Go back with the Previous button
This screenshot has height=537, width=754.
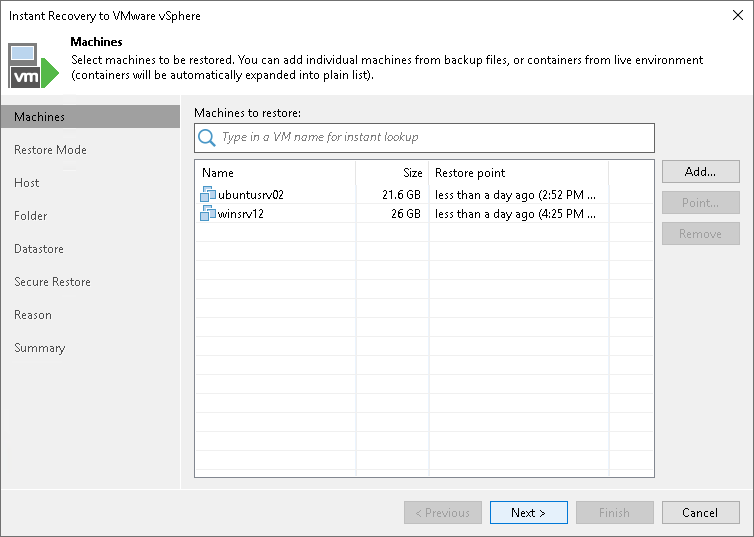tap(443, 512)
